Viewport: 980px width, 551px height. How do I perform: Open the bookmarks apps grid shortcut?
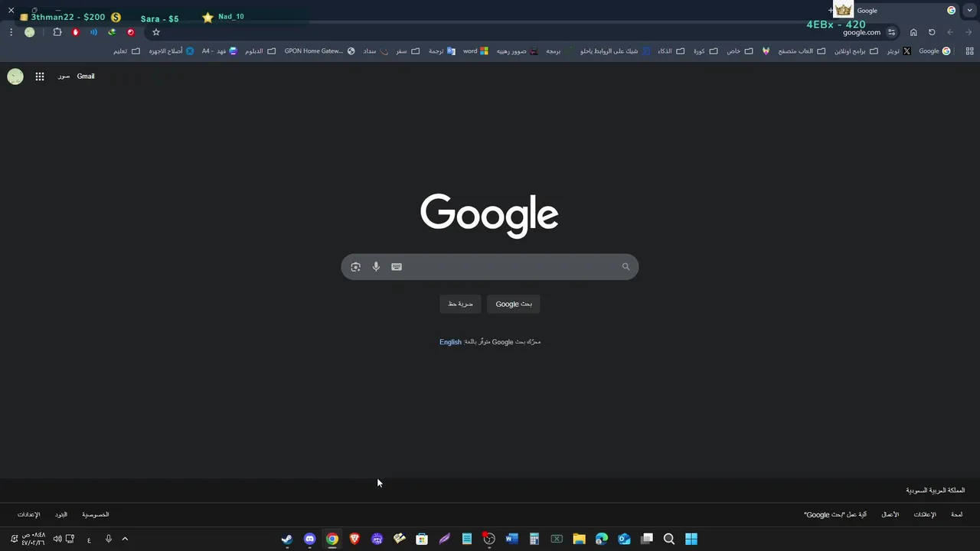coord(969,51)
